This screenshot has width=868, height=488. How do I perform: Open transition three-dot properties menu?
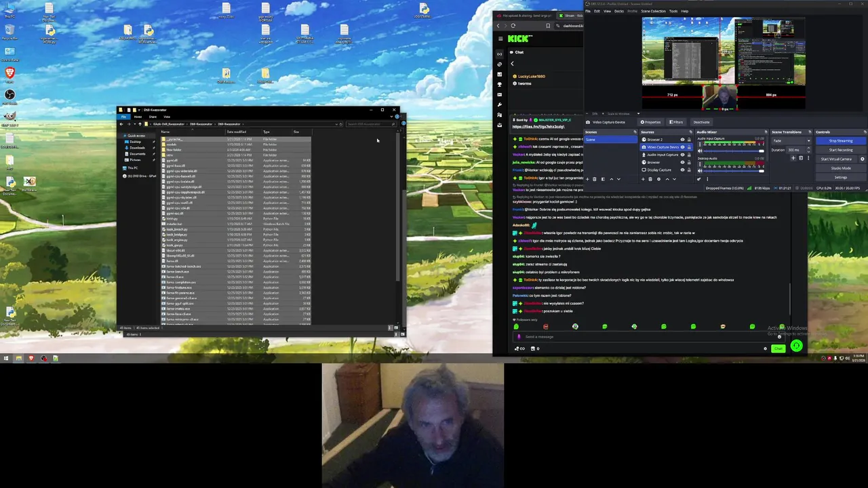click(x=808, y=158)
